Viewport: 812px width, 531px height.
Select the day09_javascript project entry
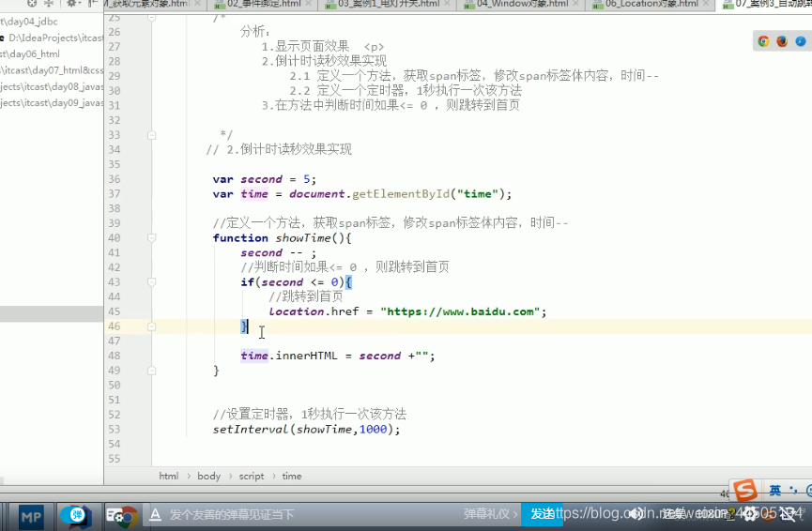click(x=52, y=103)
